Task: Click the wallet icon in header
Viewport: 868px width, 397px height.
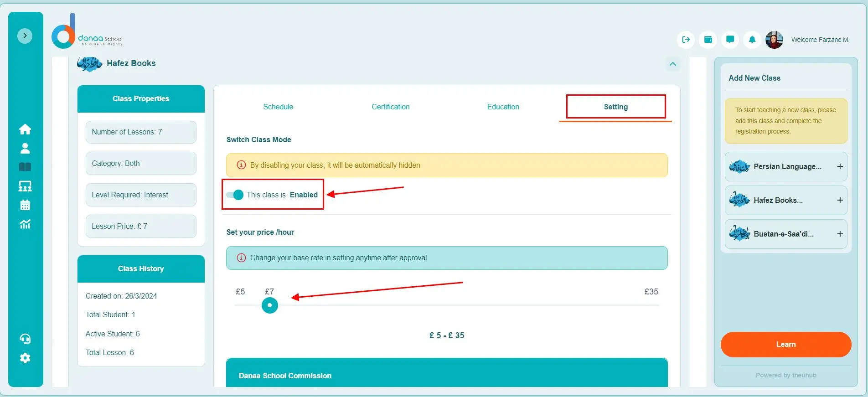Action: (x=708, y=40)
